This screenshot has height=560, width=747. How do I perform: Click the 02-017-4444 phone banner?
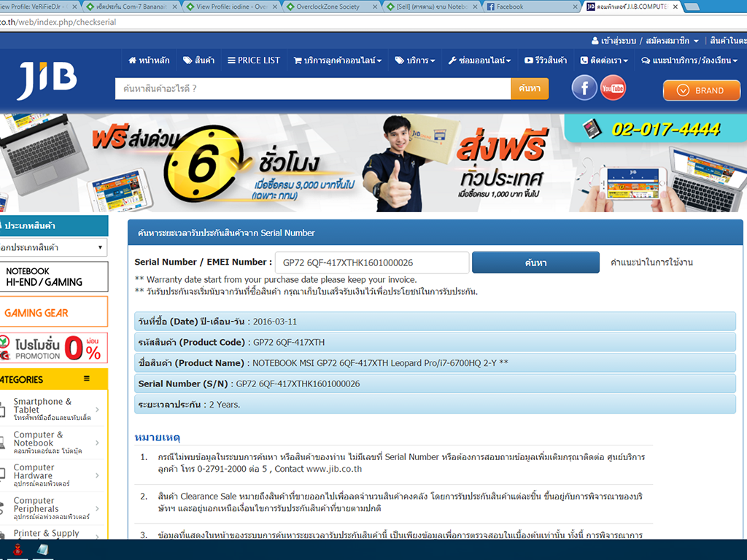click(x=656, y=128)
